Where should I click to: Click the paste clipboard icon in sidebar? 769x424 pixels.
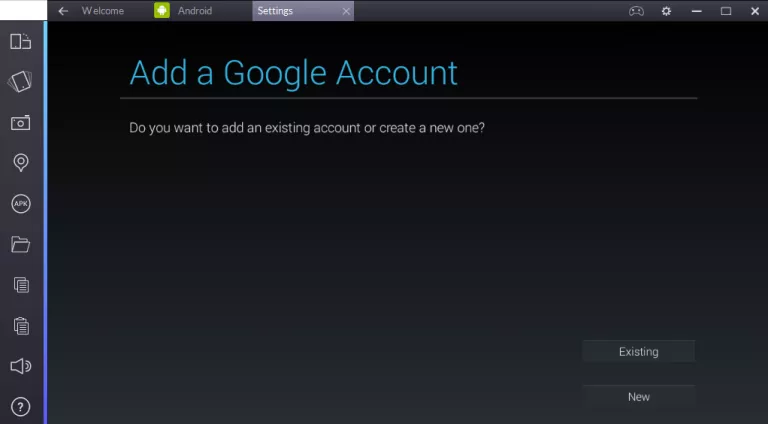click(21, 325)
